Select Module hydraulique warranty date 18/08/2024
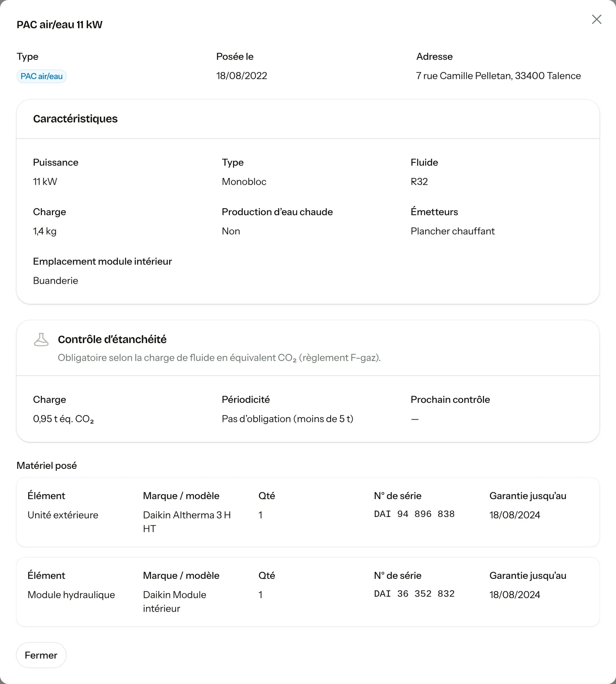Image resolution: width=616 pixels, height=684 pixels. (515, 595)
